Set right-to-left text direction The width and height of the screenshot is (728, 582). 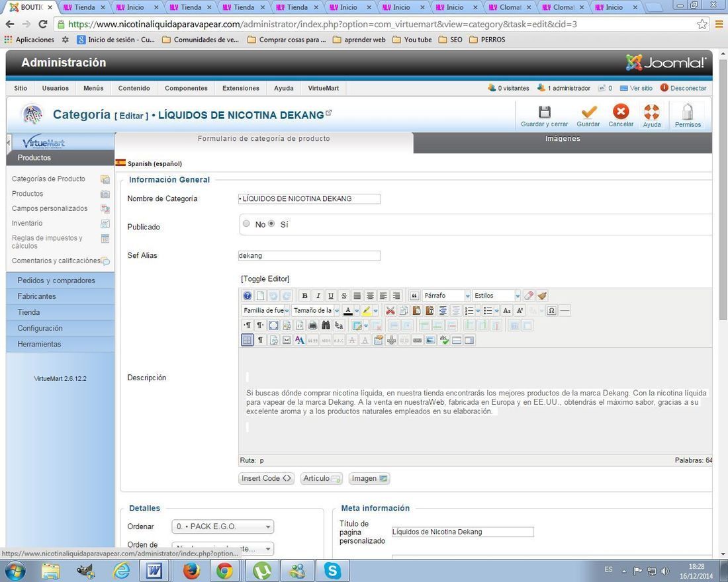(261, 325)
